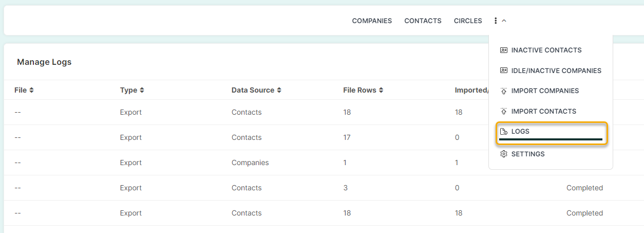Screen dimensions: 644x233
Task: Click the Companies export row file rows value 1
Action: pyautogui.click(x=345, y=163)
